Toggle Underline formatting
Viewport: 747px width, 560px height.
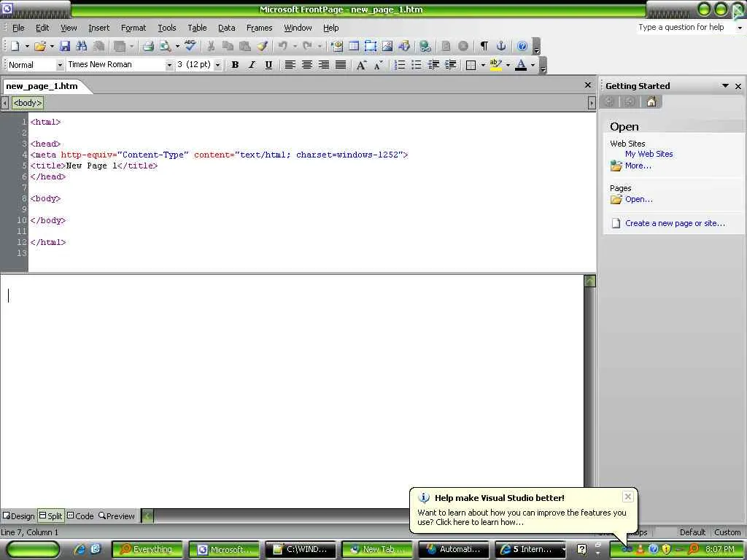[268, 65]
